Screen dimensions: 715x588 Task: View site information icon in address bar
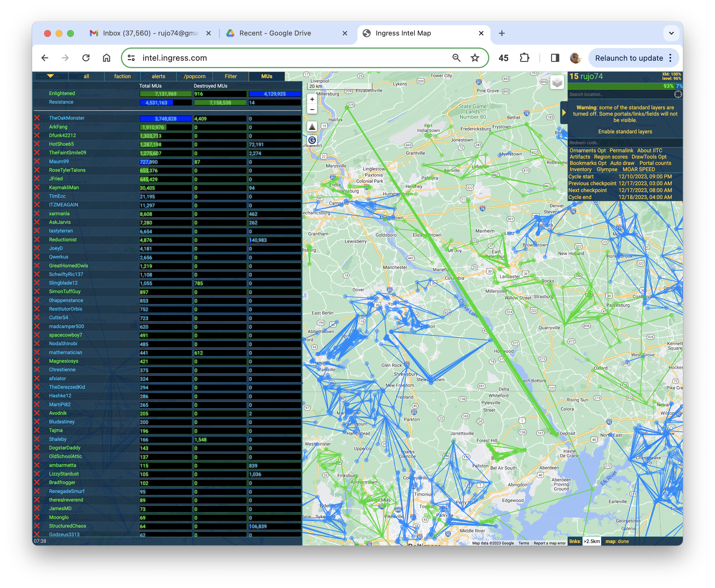[x=131, y=58]
